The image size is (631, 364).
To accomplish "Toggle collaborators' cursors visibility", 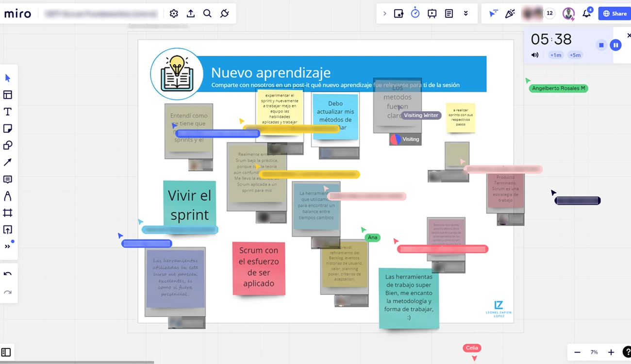I will [493, 14].
